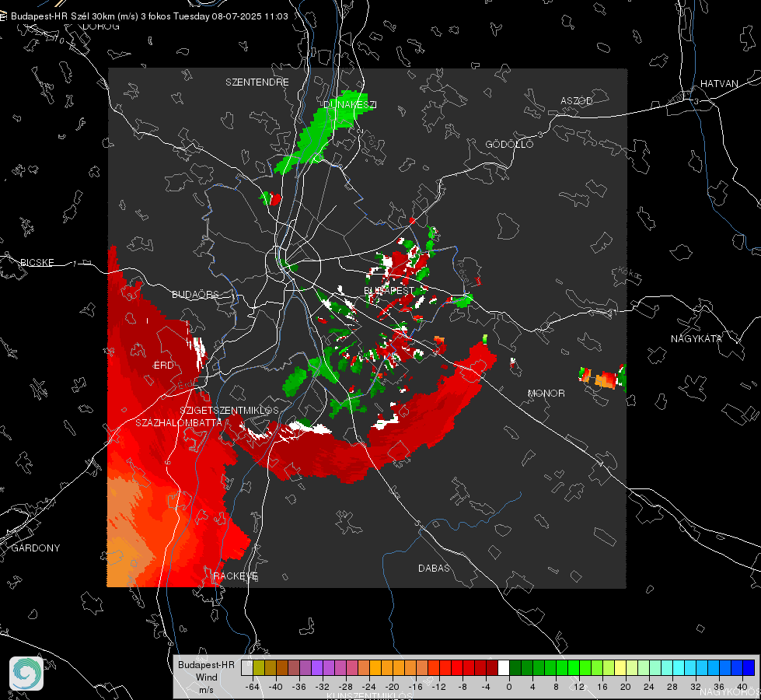The height and width of the screenshot is (700, 761).
Task: Click the BICSKE city label
Action: 37,262
